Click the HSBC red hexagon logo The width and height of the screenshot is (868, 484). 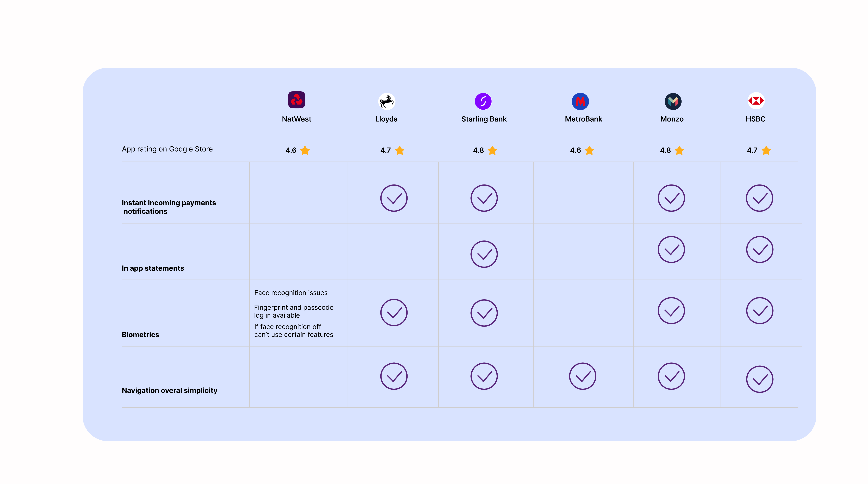coord(756,100)
